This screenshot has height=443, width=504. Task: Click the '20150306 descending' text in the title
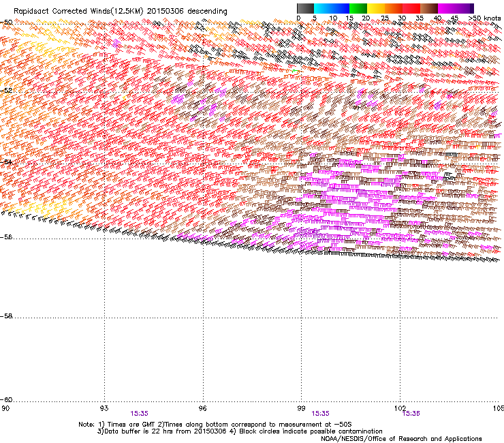187,12
